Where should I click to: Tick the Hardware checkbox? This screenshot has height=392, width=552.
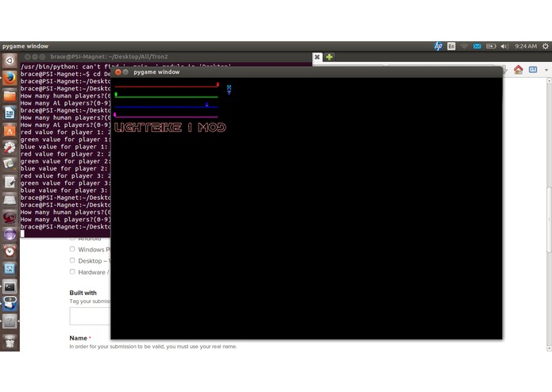point(72,271)
